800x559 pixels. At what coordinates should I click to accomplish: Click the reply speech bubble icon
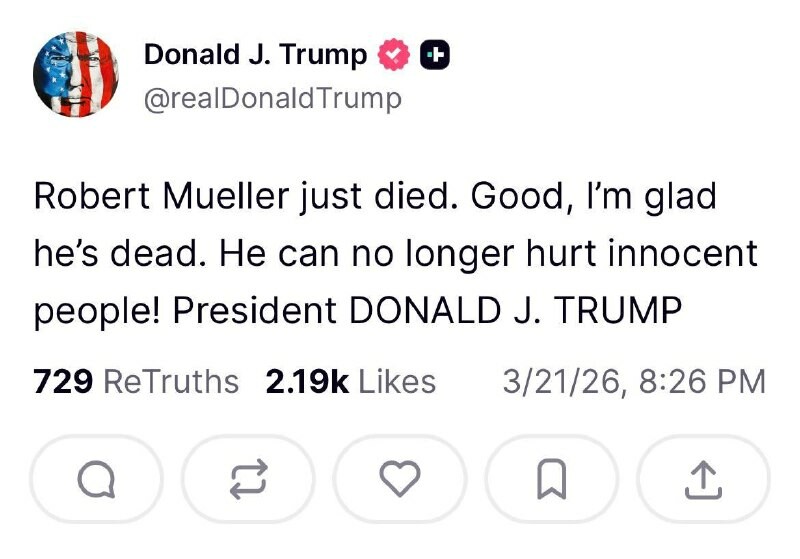[x=96, y=481]
